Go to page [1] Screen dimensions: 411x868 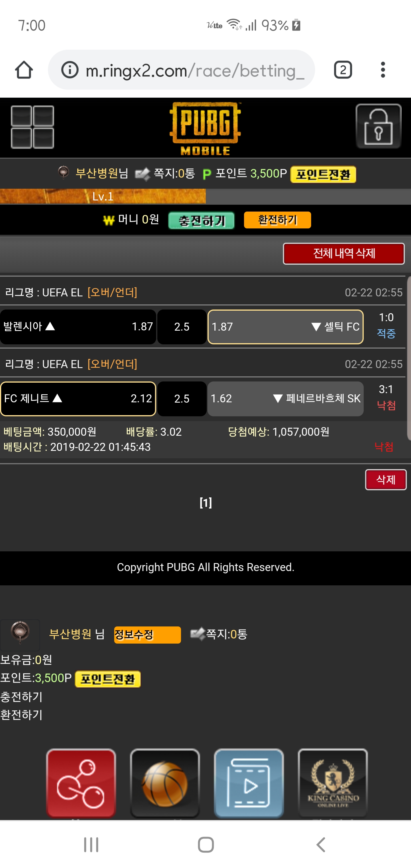click(x=205, y=503)
